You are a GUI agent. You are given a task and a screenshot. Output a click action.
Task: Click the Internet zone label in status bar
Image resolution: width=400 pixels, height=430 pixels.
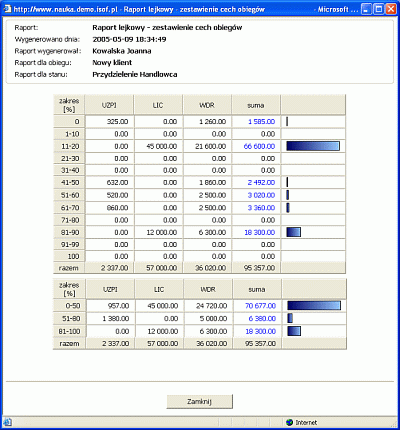click(306, 422)
